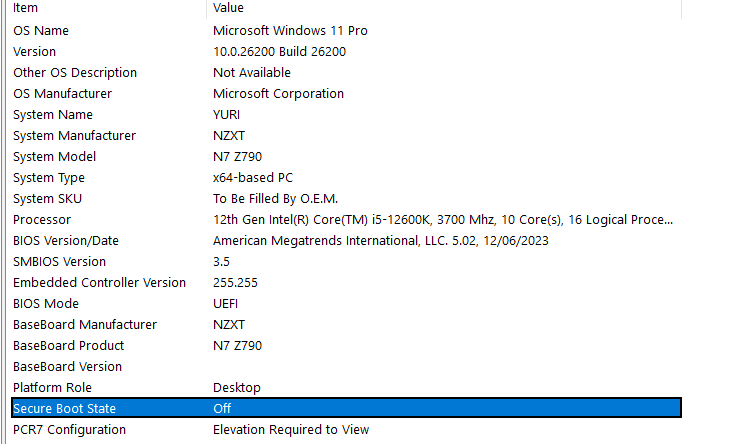This screenshot has height=444, width=753.
Task: Select the OS Manufacturer row
Action: [x=62, y=94]
